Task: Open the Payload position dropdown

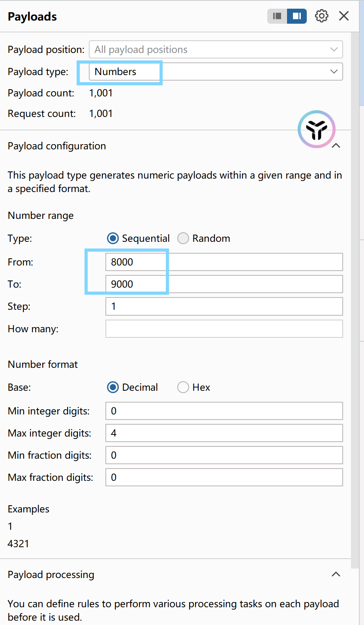Action: (x=216, y=49)
